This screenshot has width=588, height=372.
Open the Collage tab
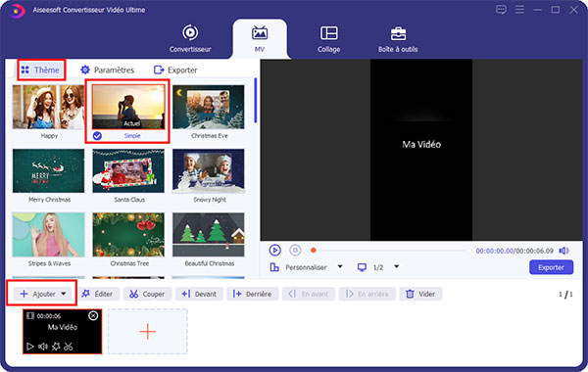(x=329, y=39)
